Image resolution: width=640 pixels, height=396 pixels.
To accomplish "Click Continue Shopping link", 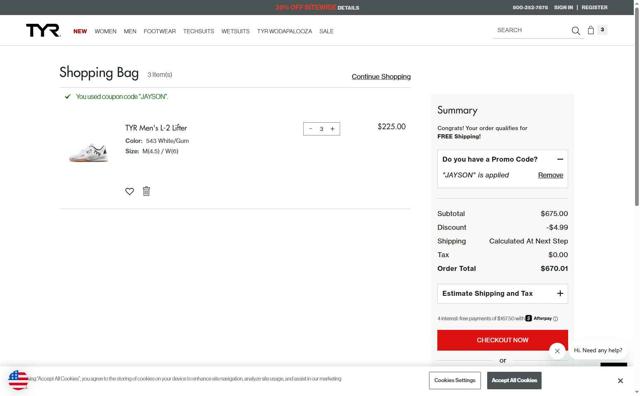I will 381,77.
